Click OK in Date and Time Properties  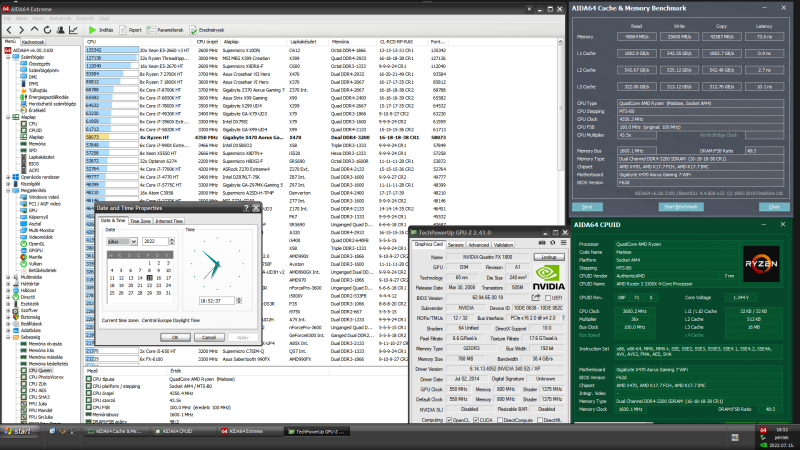tap(175, 337)
